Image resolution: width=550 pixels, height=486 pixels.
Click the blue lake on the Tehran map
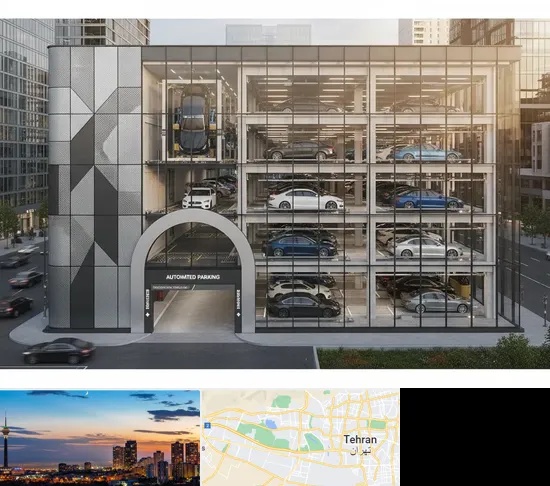[x=271, y=424]
